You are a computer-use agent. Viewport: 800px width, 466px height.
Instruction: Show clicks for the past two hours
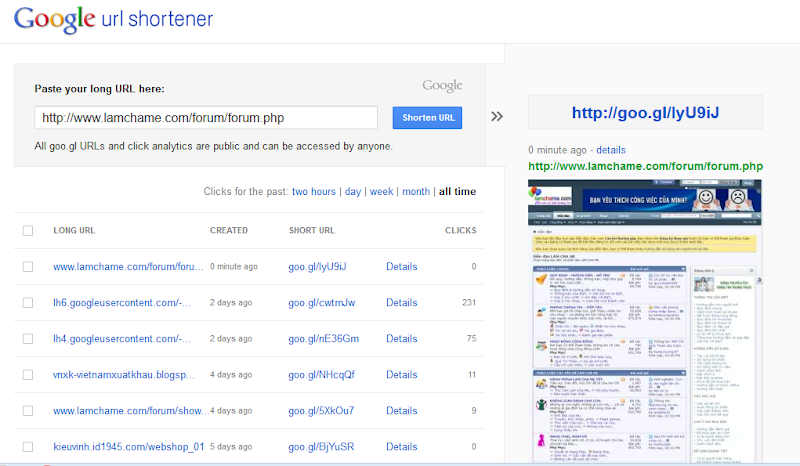pyautogui.click(x=314, y=191)
